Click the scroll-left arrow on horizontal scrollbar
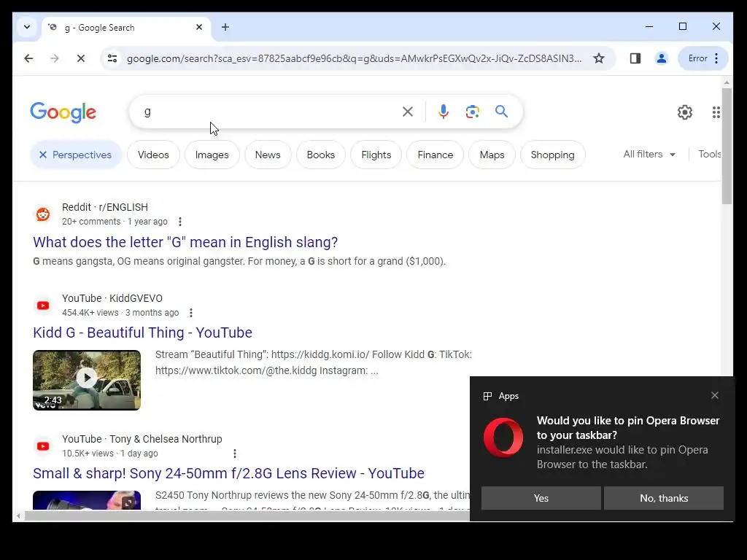Image resolution: width=747 pixels, height=560 pixels. tap(18, 516)
